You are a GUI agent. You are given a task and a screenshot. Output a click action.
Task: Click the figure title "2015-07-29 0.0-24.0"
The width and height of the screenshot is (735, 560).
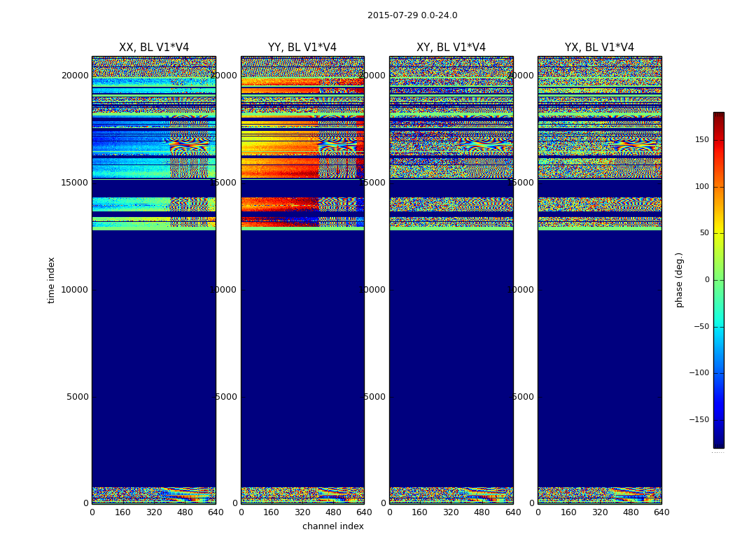(412, 15)
